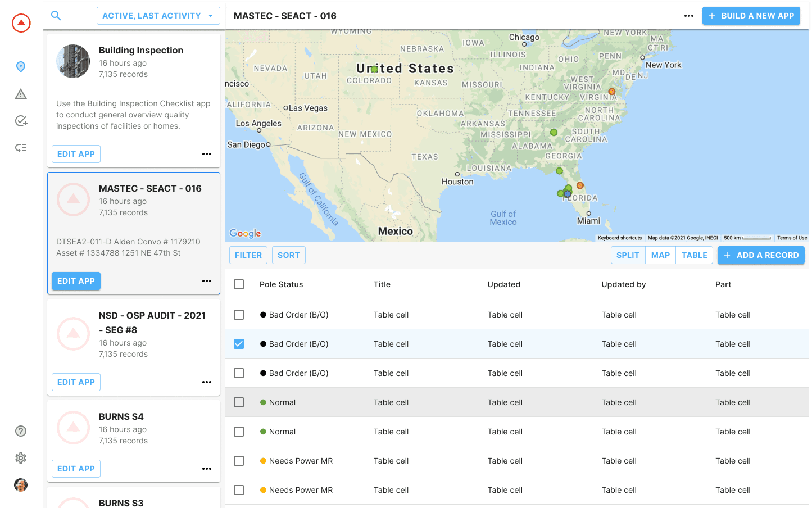812x508 pixels.
Task: Select the BURNS S4 app card
Action: 133,428
